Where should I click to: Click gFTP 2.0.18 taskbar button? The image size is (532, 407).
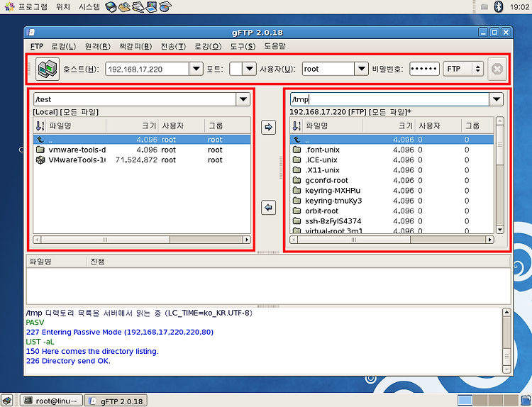(116, 401)
